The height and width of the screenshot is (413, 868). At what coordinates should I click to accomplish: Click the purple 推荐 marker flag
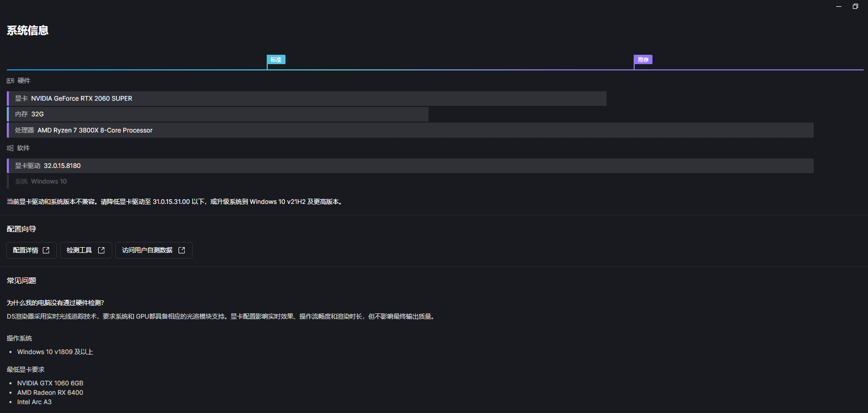click(x=643, y=60)
